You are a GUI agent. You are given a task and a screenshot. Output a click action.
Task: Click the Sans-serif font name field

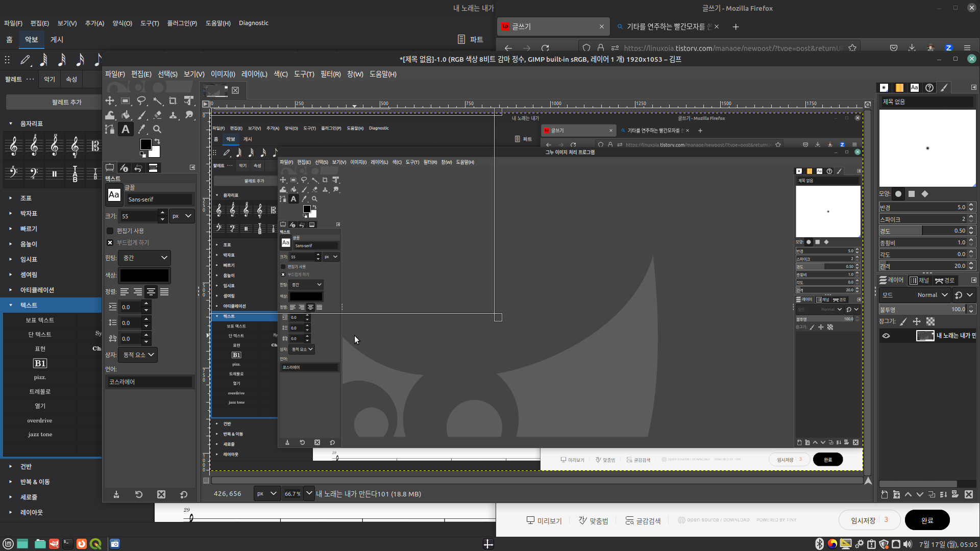[x=159, y=199]
